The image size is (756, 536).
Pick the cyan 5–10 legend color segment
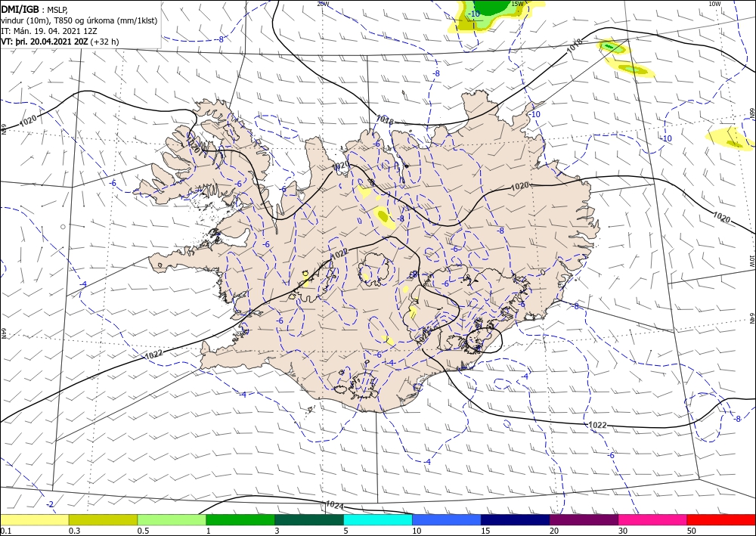378,520
